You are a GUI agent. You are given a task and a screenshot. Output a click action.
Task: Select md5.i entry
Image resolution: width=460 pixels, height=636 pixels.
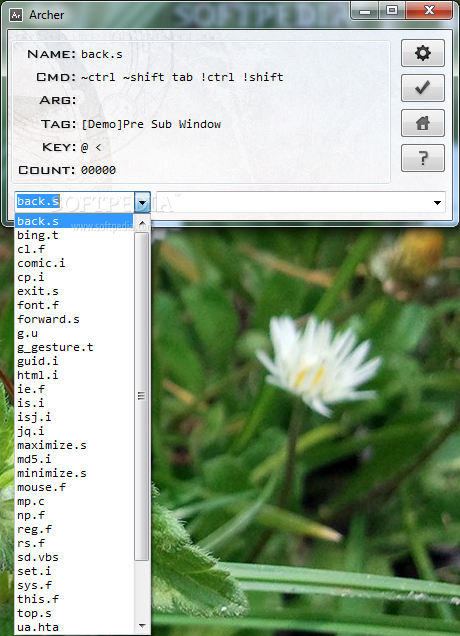pyautogui.click(x=74, y=459)
